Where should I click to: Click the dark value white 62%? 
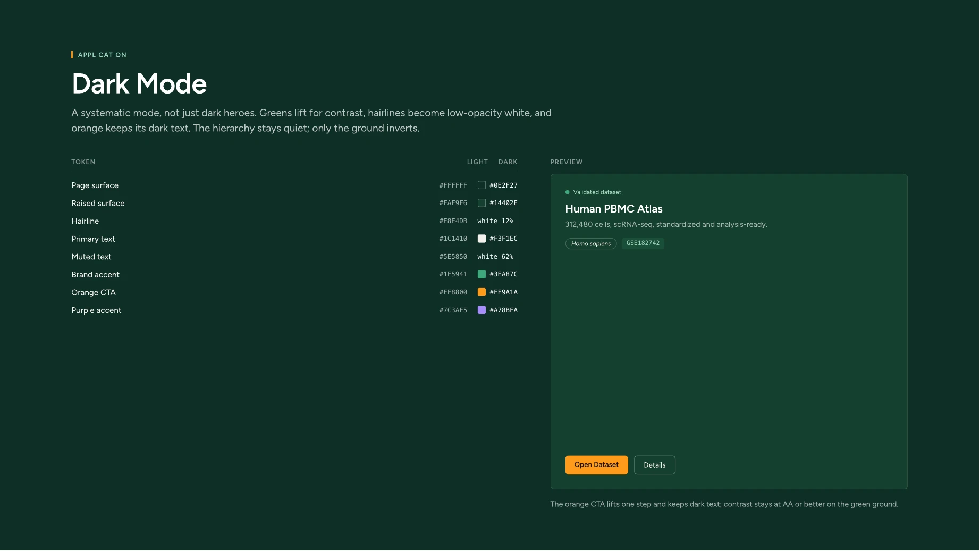pyautogui.click(x=495, y=257)
